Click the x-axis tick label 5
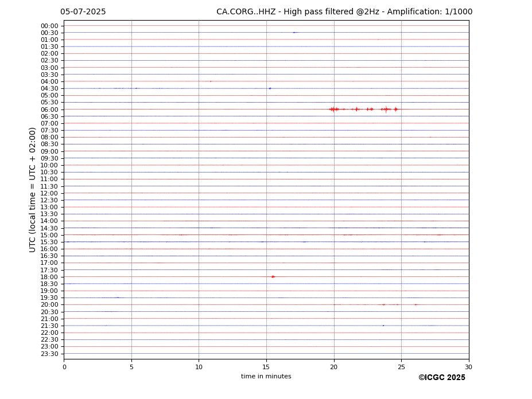This screenshot has height=399, width=532. 131,367
